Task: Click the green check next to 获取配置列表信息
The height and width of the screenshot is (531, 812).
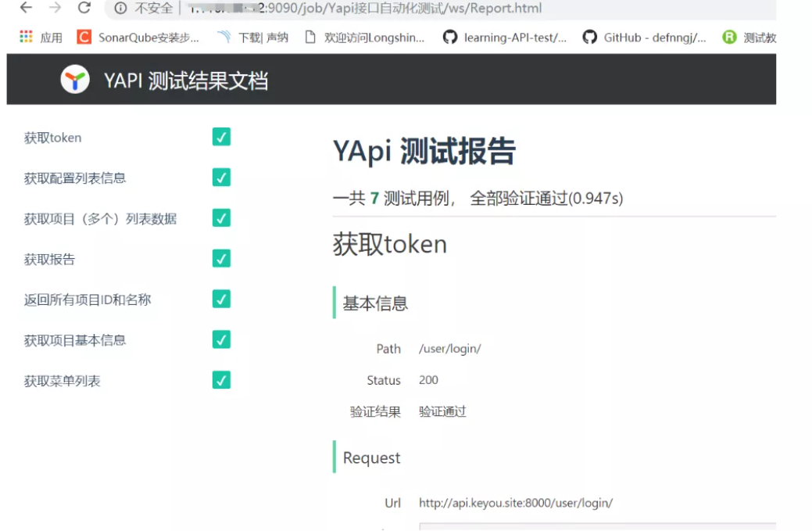Action: coord(221,178)
